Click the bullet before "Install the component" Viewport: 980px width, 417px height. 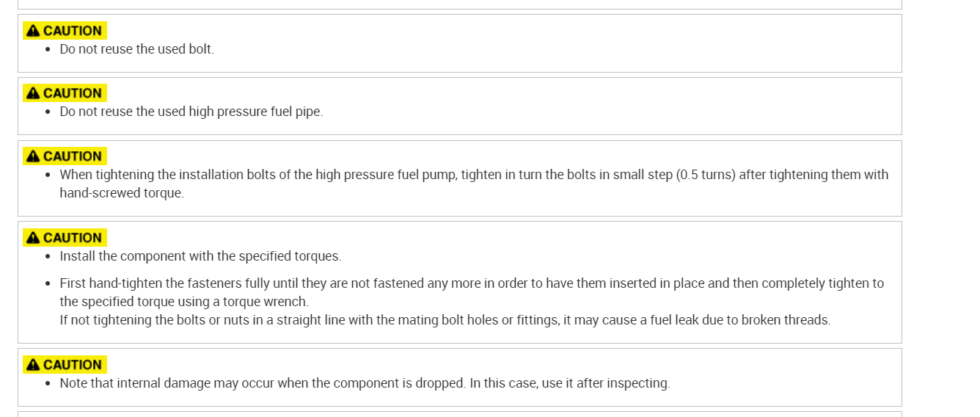pos(48,257)
